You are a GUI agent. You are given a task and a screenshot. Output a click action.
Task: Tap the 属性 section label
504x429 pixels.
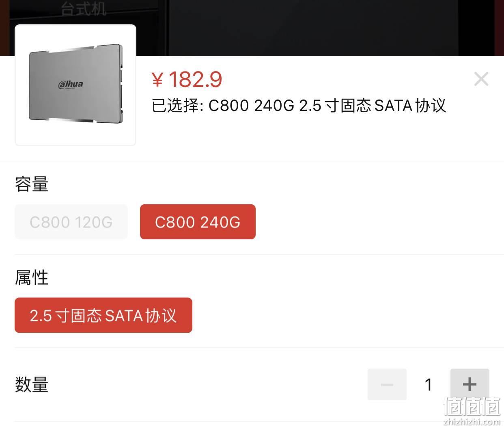coord(32,278)
